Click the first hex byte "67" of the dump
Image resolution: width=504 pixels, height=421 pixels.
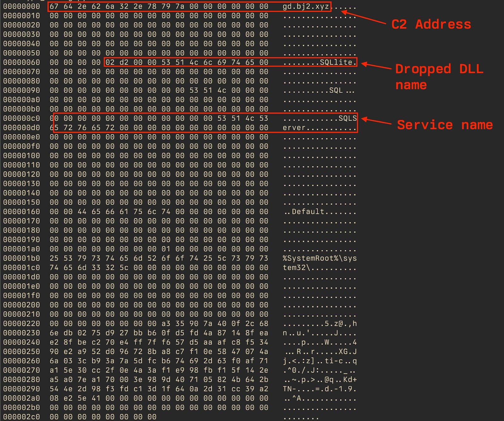(54, 7)
